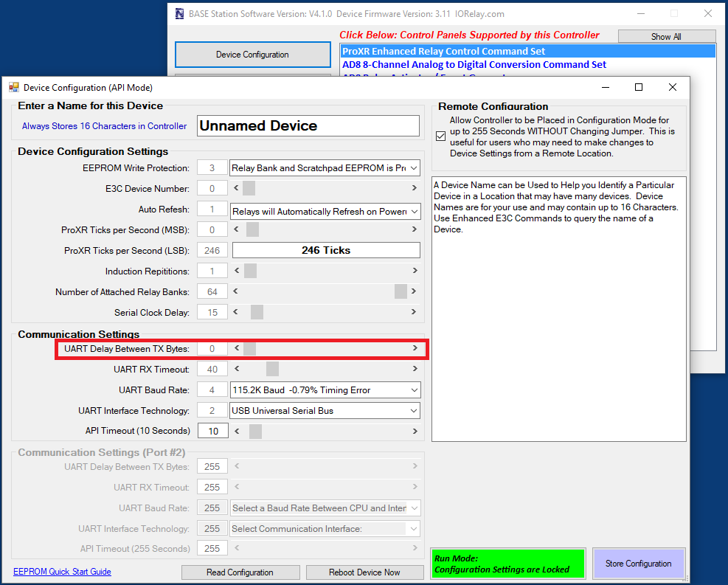Click left arrow of Attached Relay Banks scrollbar

pos(238,292)
